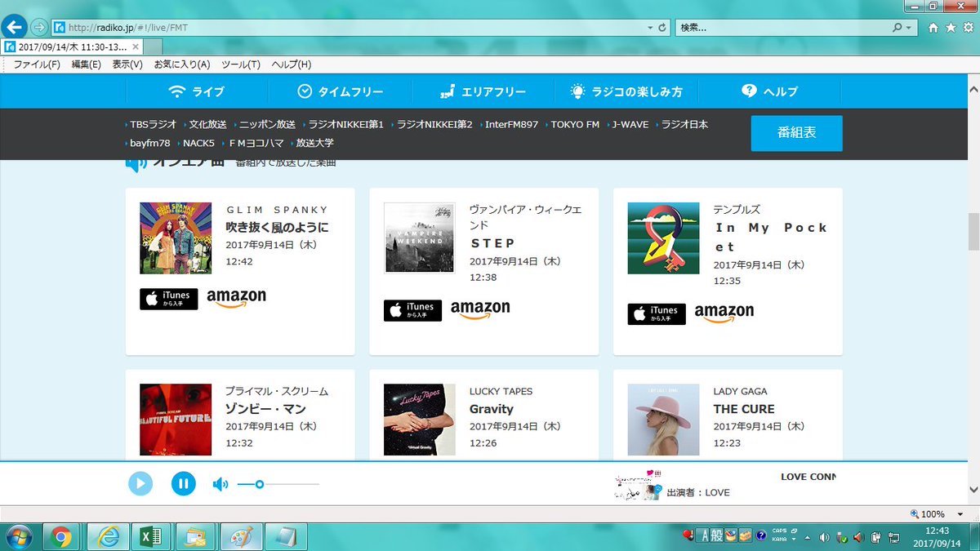Image resolution: width=980 pixels, height=551 pixels.
Task: Open the 編集(E) menu
Action: click(x=87, y=64)
